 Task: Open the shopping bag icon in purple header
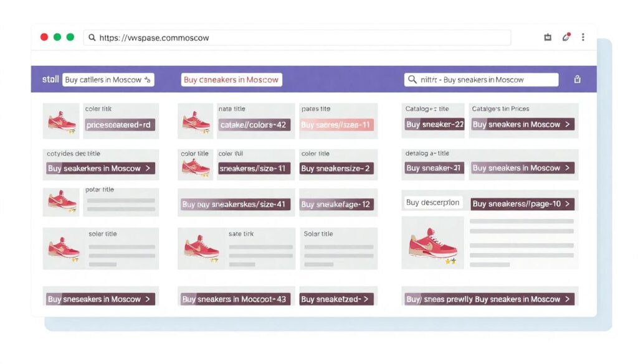[x=577, y=80]
